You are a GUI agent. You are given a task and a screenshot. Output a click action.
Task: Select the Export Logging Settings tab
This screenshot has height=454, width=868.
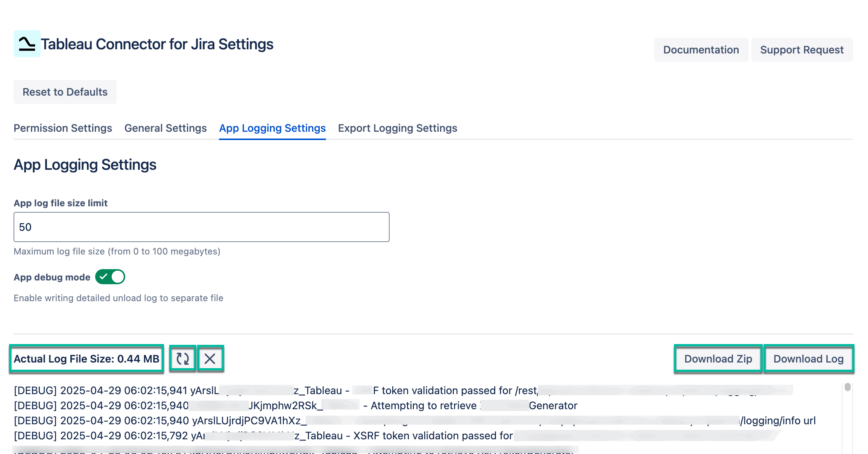[x=398, y=128]
